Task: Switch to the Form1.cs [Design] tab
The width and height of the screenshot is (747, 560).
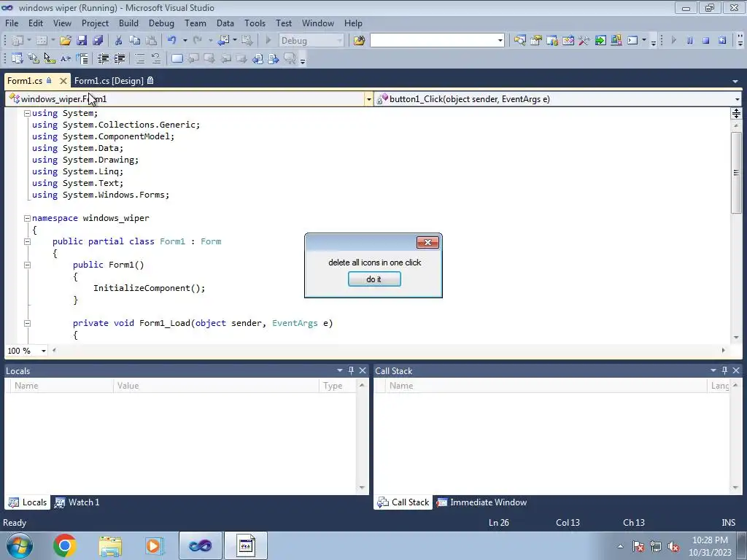Action: pyautogui.click(x=113, y=80)
